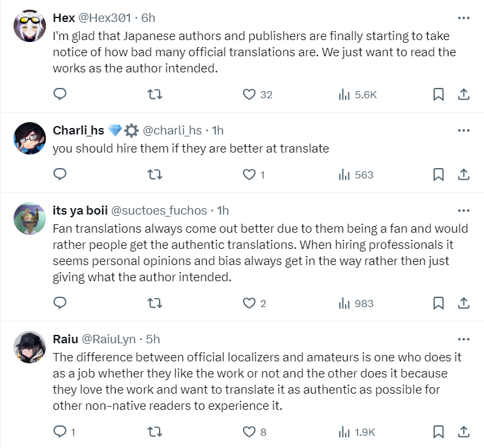Share Raiu's tweet

pyautogui.click(x=463, y=431)
